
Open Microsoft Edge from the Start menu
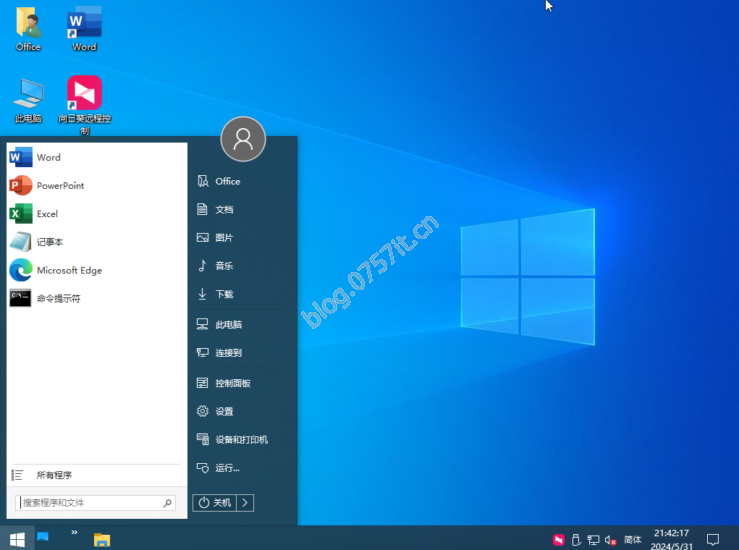[x=97, y=271]
